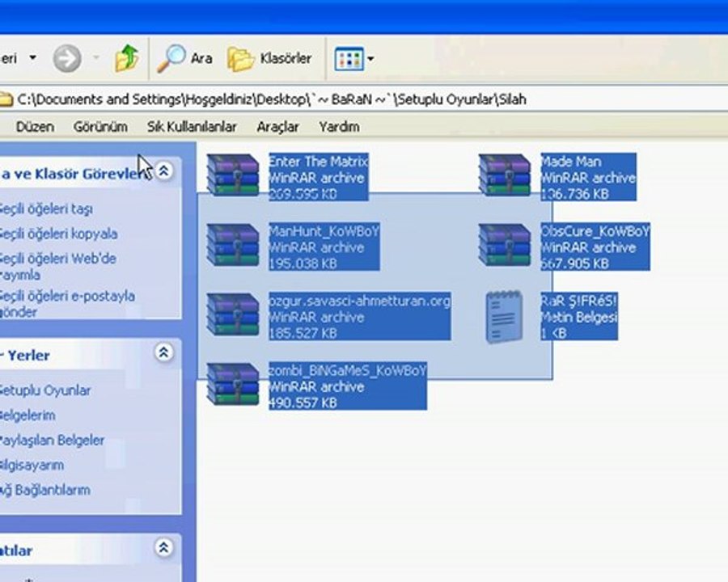This screenshot has height=582, width=728.
Task: Click the 'Made Man' file name
Action: pyautogui.click(x=571, y=162)
